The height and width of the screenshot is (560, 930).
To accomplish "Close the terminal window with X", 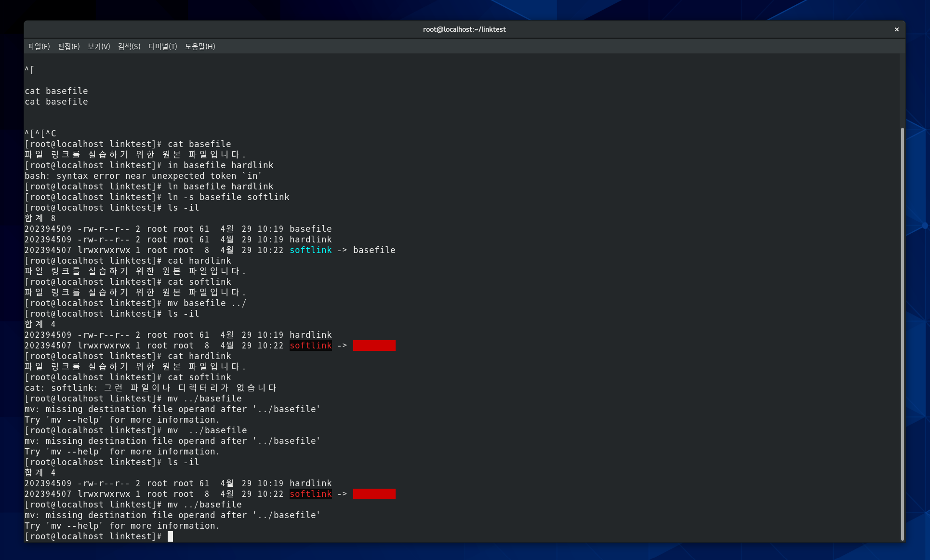I will [896, 29].
